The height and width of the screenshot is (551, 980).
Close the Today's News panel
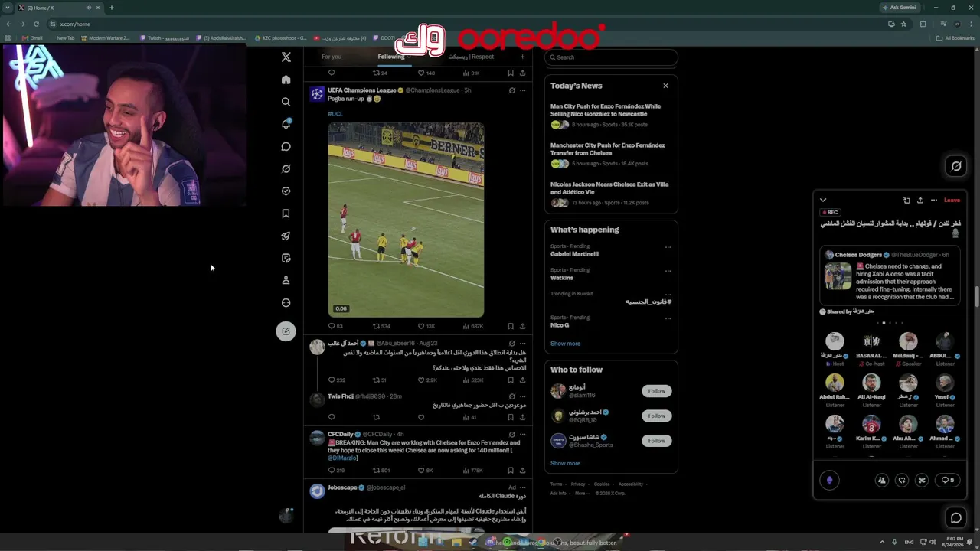tap(665, 86)
